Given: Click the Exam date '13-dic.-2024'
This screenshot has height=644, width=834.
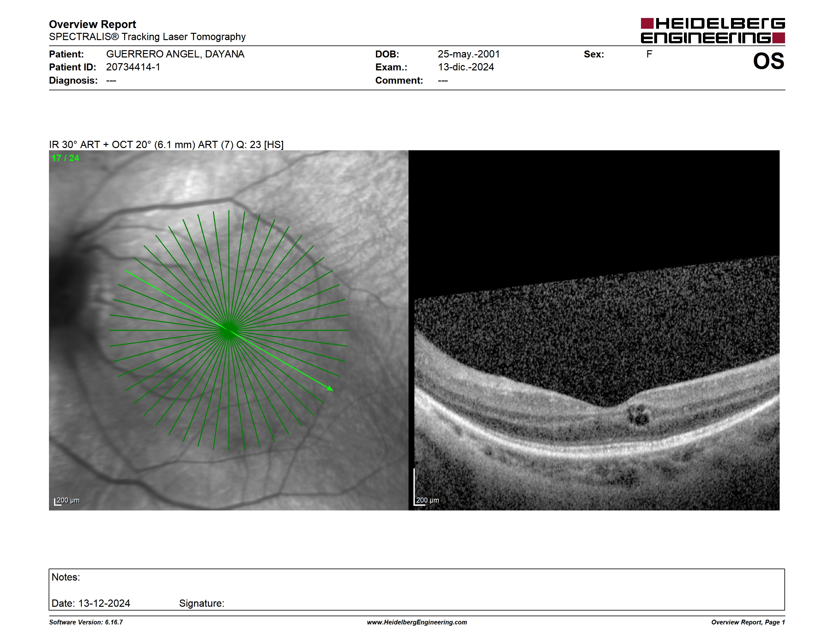Looking at the screenshot, I should 466,67.
